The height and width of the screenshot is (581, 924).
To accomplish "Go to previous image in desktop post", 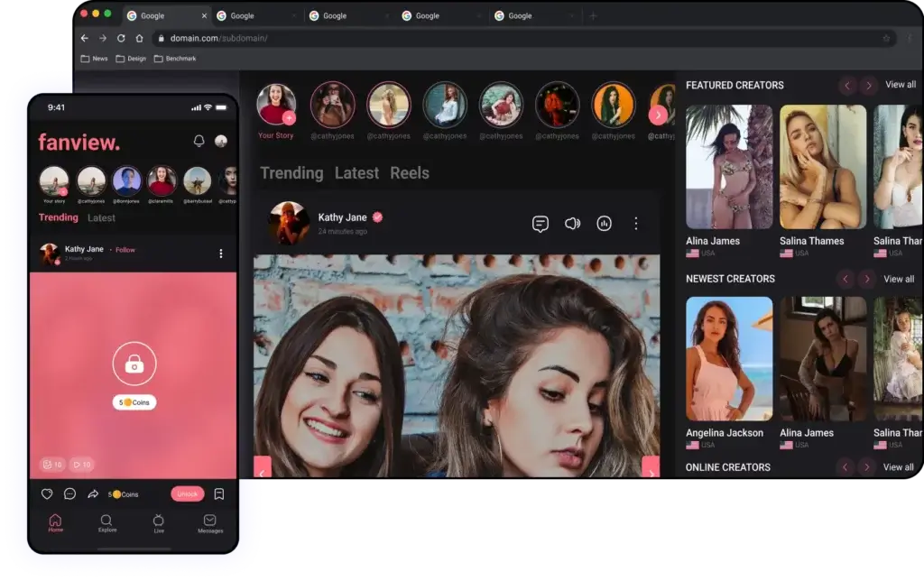I will tap(263, 467).
